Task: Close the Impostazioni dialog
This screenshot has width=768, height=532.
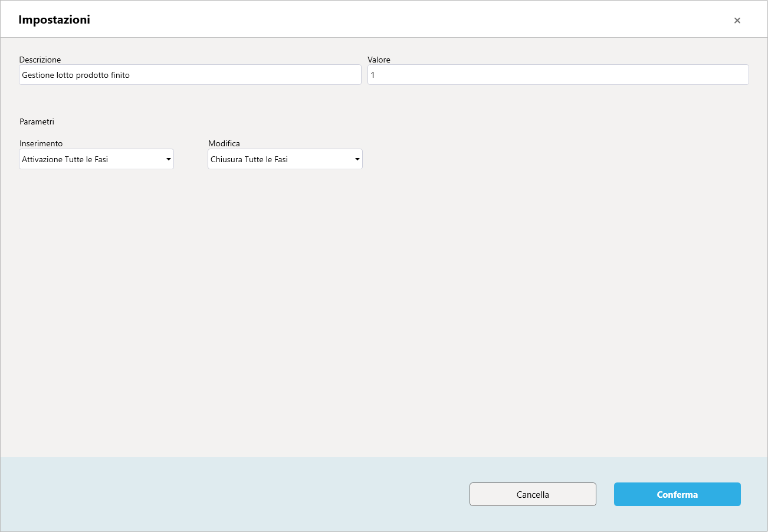Action: [737, 20]
